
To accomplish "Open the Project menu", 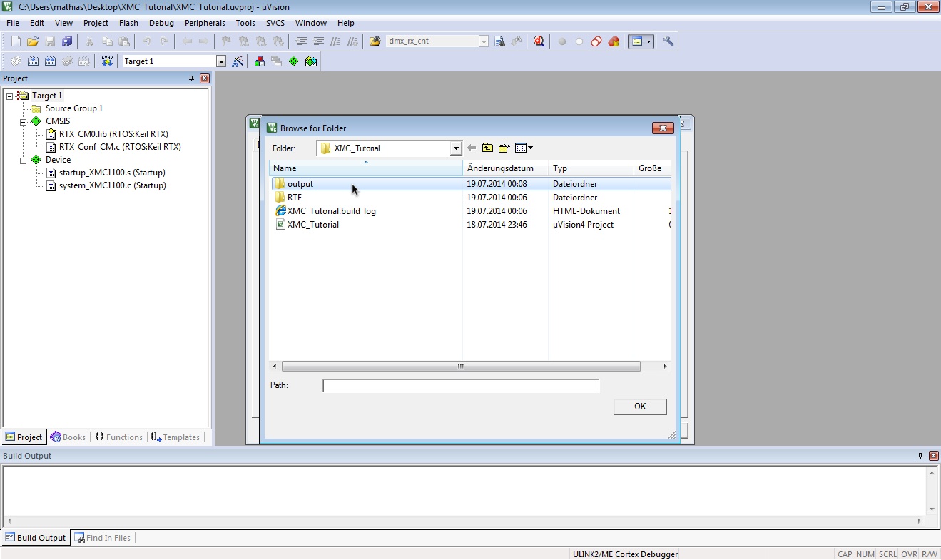I will click(x=96, y=23).
